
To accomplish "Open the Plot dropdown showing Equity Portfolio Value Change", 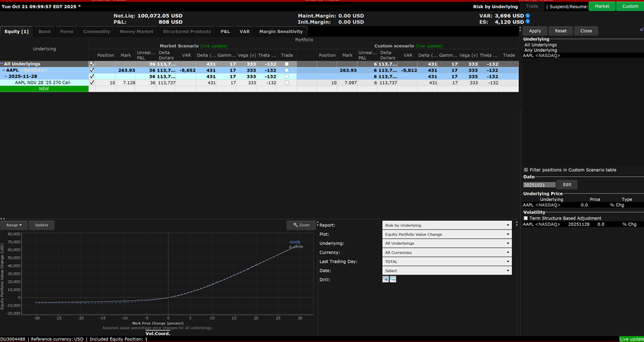I will [x=447, y=234].
